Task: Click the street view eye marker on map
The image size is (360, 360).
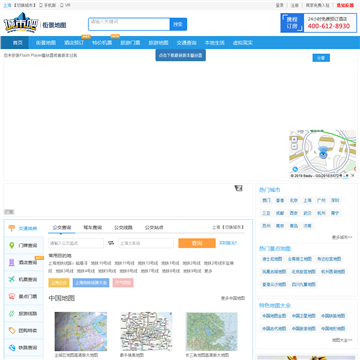Action: pos(322,154)
